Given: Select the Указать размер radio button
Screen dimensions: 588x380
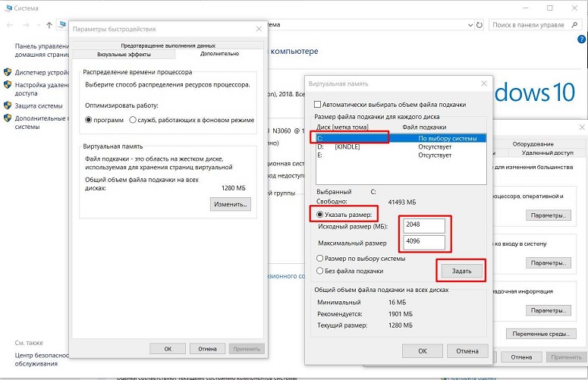Looking at the screenshot, I should point(320,215).
